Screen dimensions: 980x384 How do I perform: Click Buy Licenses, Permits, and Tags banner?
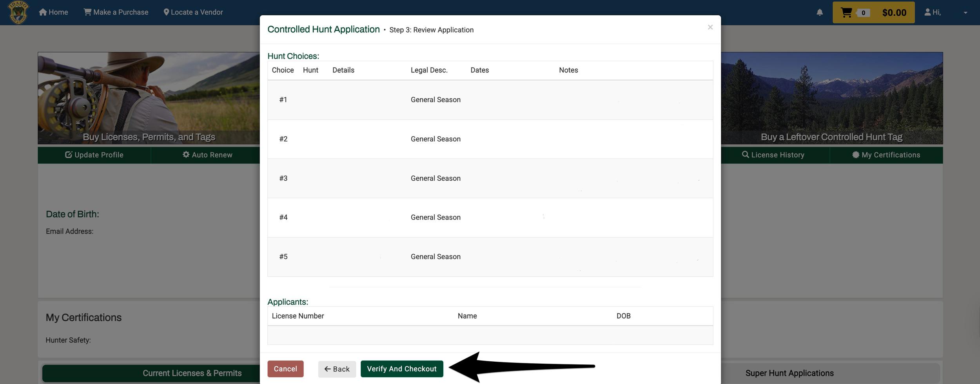pyautogui.click(x=149, y=98)
